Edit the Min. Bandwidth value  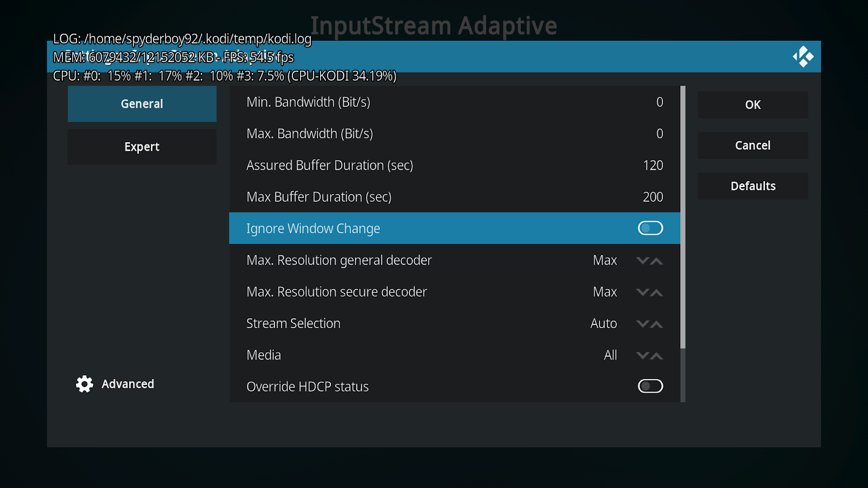(455, 102)
